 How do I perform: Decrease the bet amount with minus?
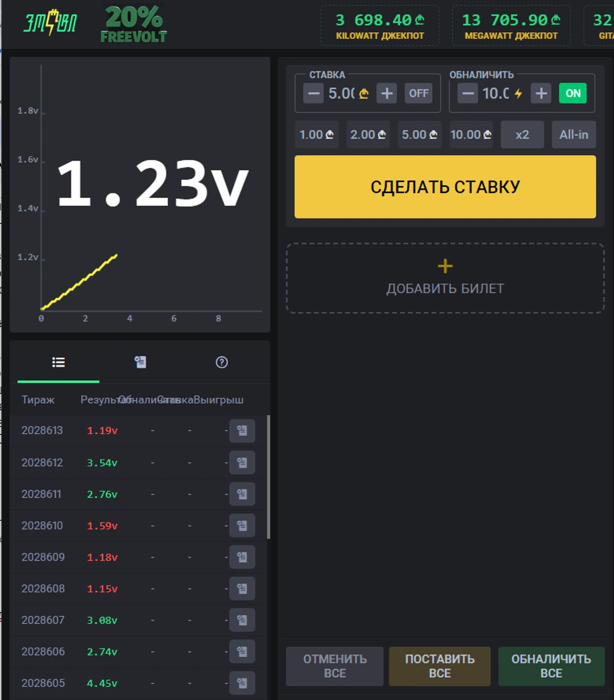click(313, 93)
